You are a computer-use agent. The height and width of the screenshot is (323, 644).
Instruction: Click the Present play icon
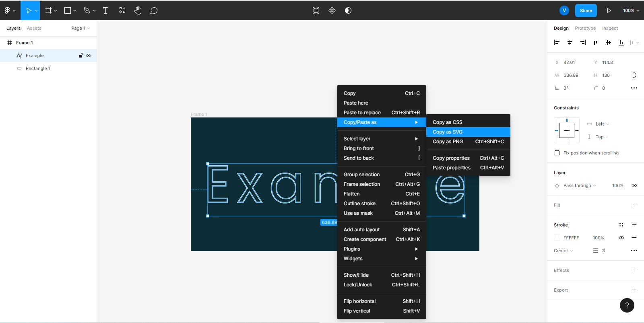[609, 10]
